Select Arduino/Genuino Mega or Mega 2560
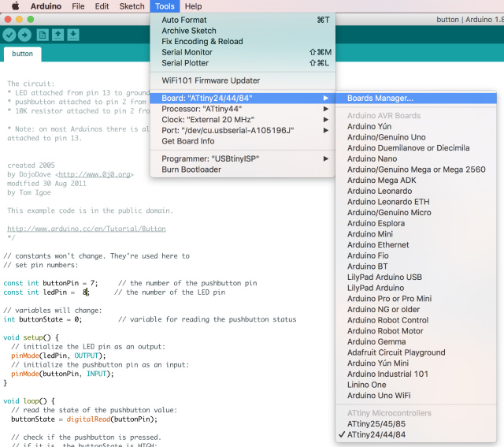This screenshot has width=504, height=447. pyautogui.click(x=416, y=169)
